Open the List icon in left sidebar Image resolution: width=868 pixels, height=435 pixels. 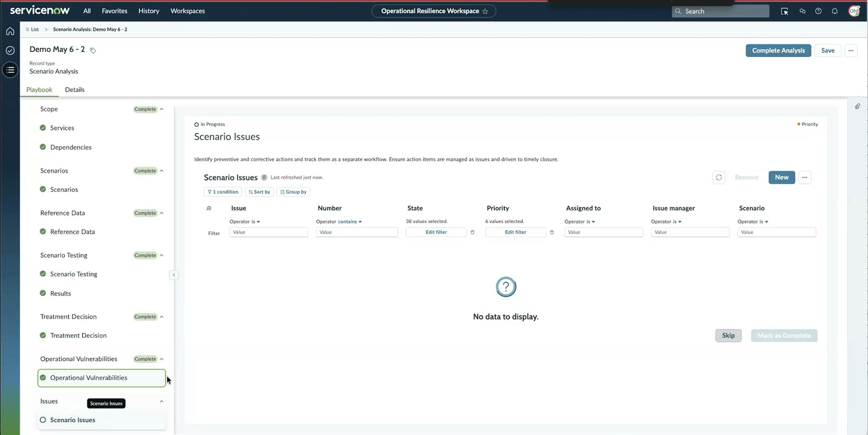pos(10,70)
